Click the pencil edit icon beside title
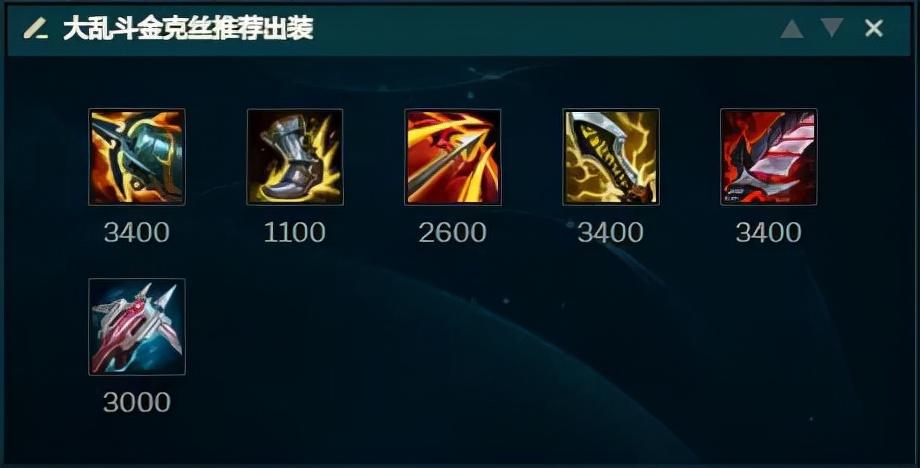This screenshot has height=468, width=920. pos(35,28)
